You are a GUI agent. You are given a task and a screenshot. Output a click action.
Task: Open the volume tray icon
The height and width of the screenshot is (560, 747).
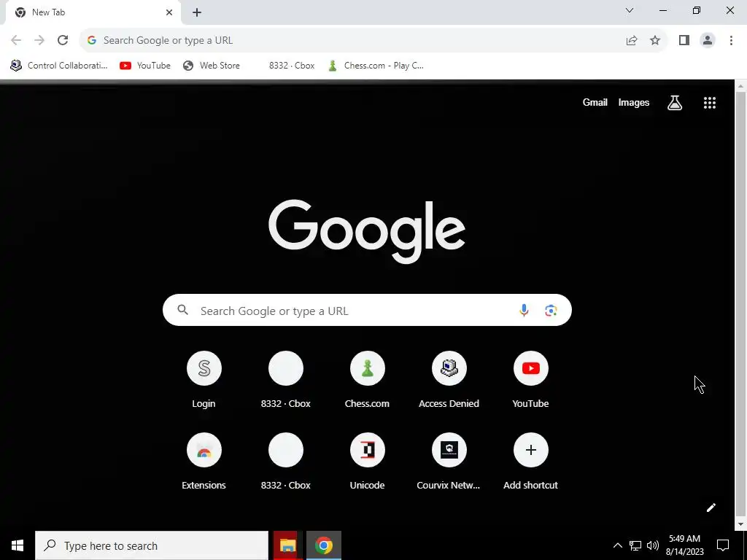click(653, 545)
